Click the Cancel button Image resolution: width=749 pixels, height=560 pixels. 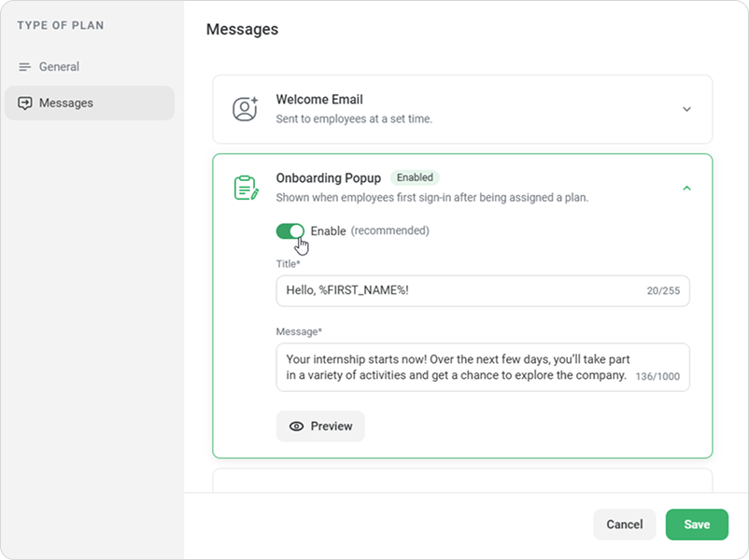click(625, 525)
